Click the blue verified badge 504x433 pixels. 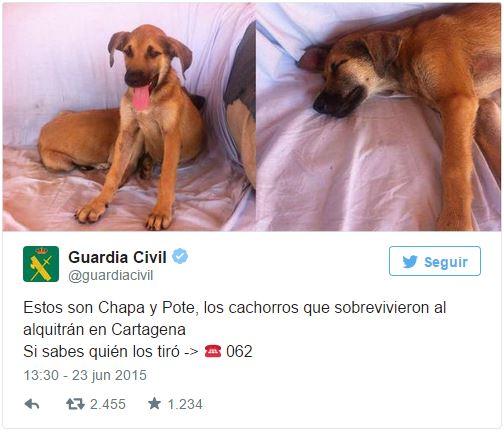(180, 256)
